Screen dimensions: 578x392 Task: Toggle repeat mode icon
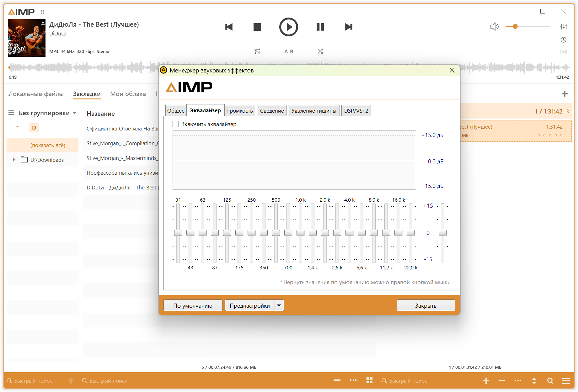pyautogui.click(x=257, y=51)
